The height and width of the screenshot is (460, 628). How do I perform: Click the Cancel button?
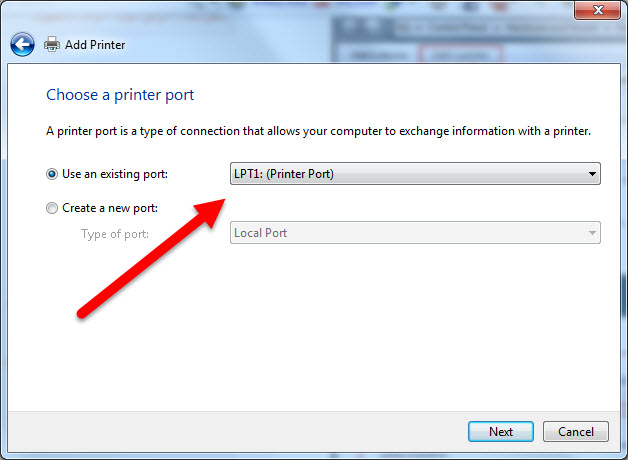coord(576,432)
